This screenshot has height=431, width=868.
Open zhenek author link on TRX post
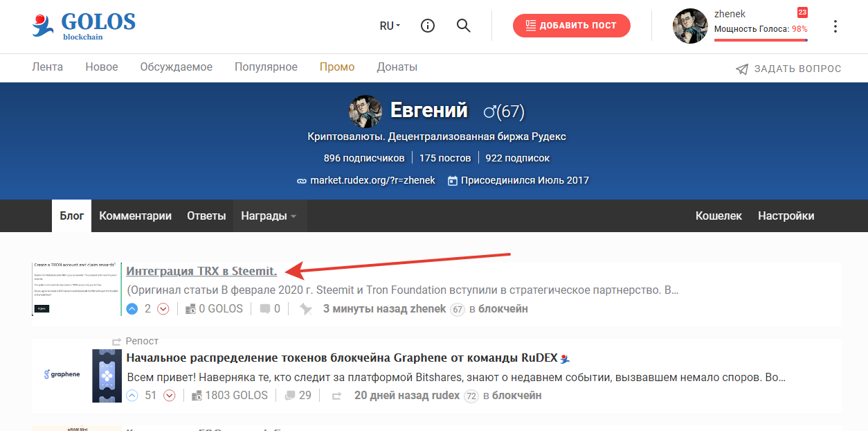(x=427, y=308)
